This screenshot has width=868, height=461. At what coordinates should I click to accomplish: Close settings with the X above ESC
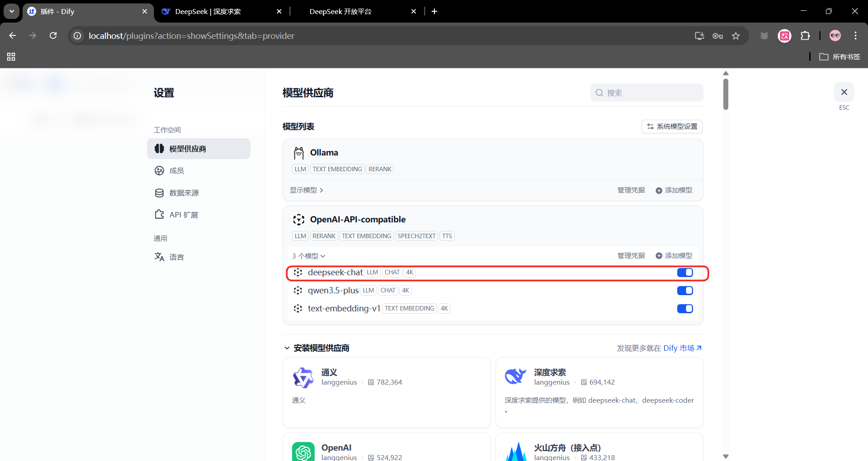pyautogui.click(x=844, y=92)
